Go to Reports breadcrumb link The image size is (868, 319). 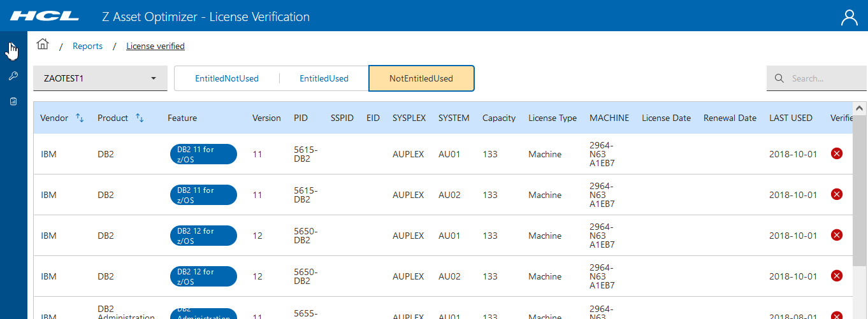pyautogui.click(x=87, y=46)
